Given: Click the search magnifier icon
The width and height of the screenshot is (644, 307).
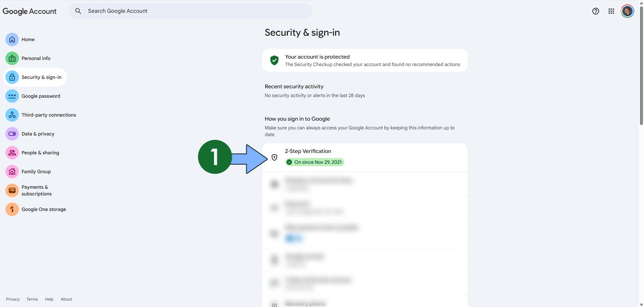Looking at the screenshot, I should (78, 11).
